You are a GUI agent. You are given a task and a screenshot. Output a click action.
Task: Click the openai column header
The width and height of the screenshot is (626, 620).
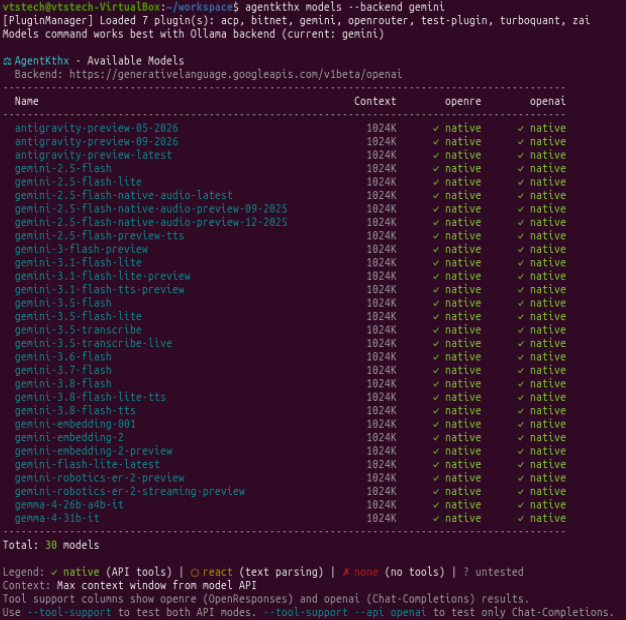coord(548,101)
